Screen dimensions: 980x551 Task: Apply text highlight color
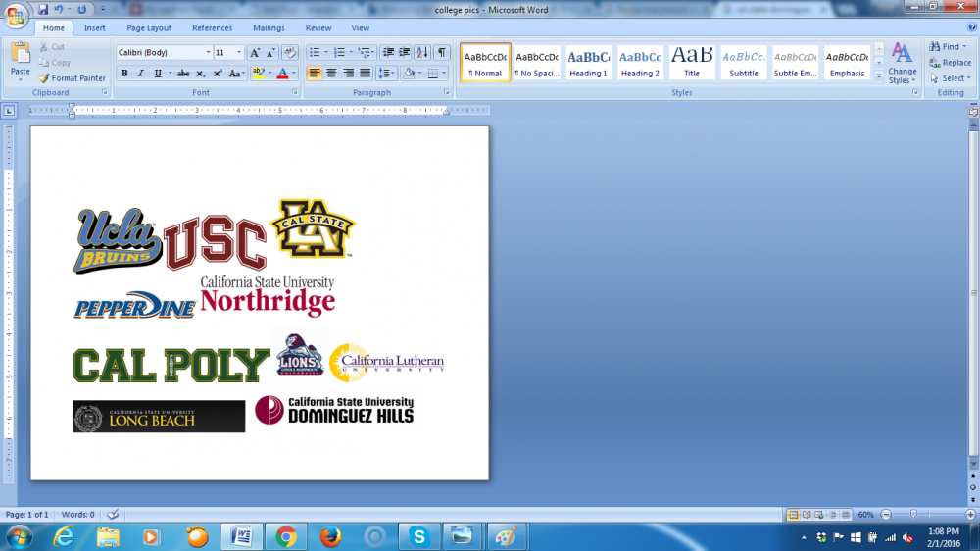point(258,74)
